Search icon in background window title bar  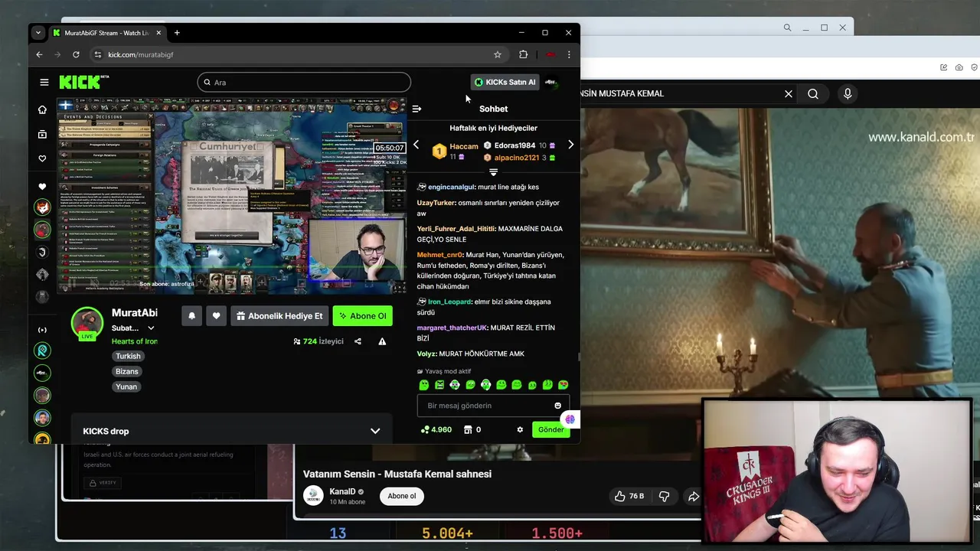(x=787, y=28)
